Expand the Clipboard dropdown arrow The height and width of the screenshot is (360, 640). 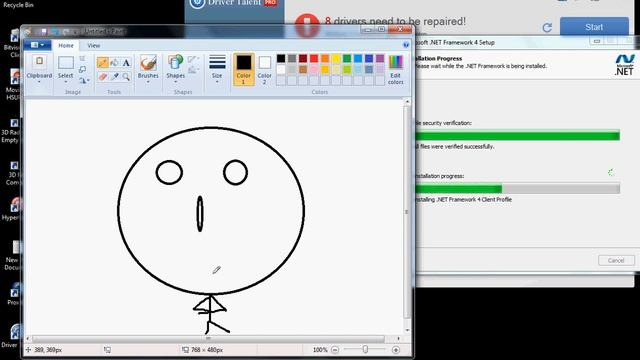click(x=39, y=82)
